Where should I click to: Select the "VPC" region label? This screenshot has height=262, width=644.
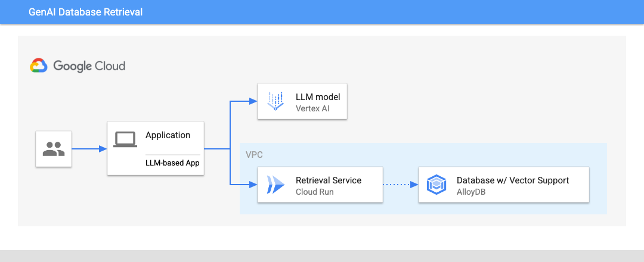253,154
